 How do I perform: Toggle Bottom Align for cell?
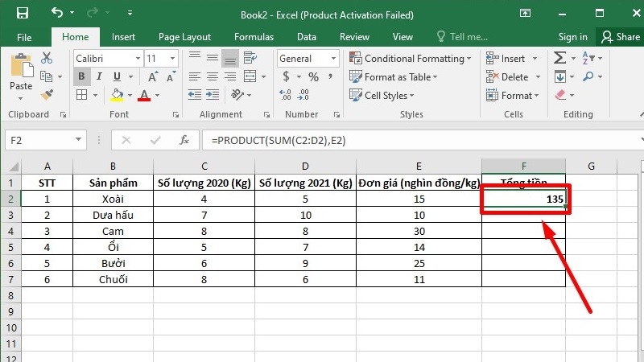(230, 58)
